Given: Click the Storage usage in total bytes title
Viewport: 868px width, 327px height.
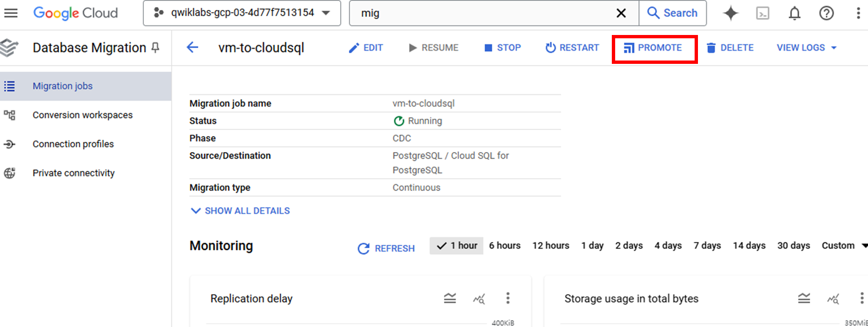Looking at the screenshot, I should point(631,299).
